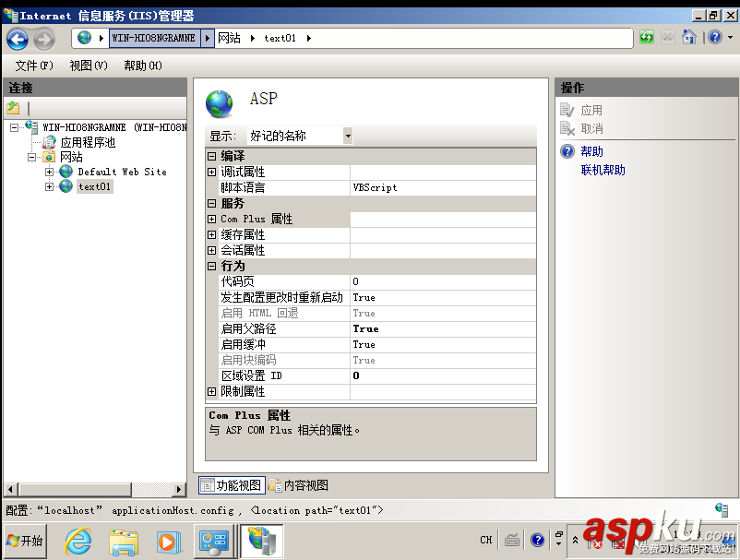The width and height of the screenshot is (740, 560).
Task: Click the CH language indicator in taskbar
Action: 486,540
